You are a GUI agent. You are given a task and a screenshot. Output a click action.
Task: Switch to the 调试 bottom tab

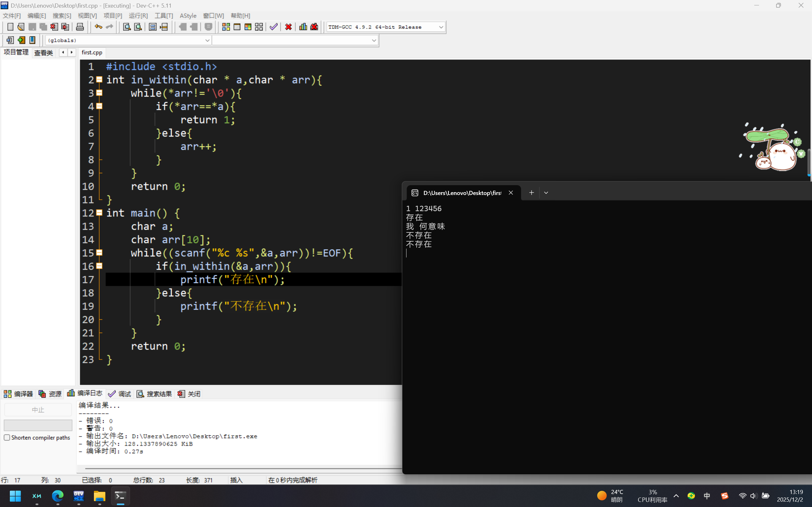click(x=120, y=394)
